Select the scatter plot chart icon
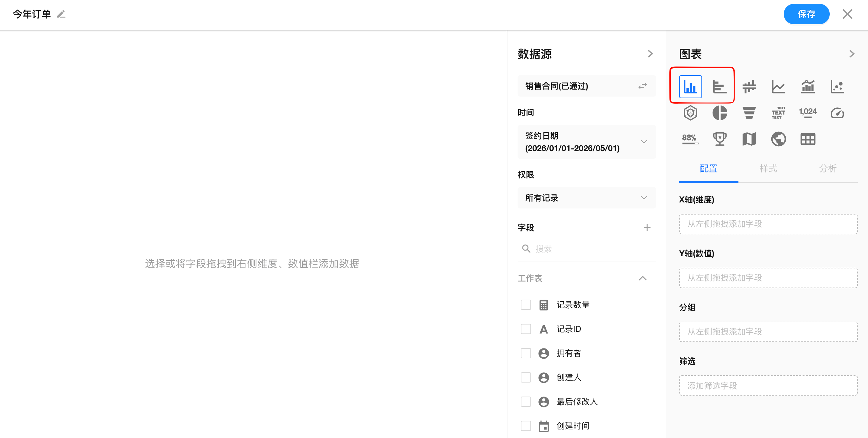Image resolution: width=868 pixels, height=438 pixels. click(x=837, y=86)
